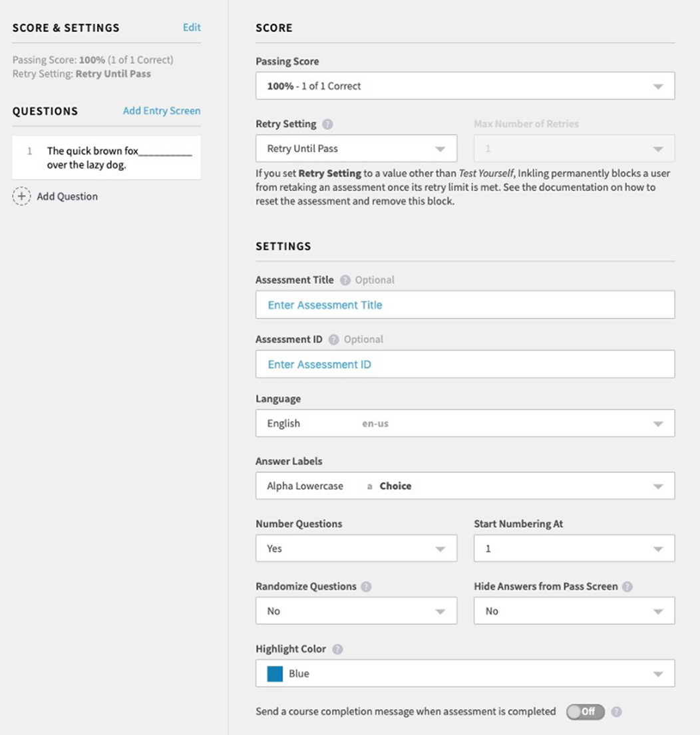Open the Language dropdown
This screenshot has width=700, height=735.
pyautogui.click(x=465, y=424)
